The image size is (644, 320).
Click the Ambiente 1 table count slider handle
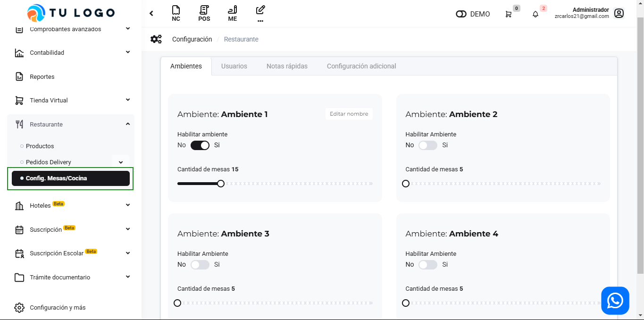coord(221,184)
